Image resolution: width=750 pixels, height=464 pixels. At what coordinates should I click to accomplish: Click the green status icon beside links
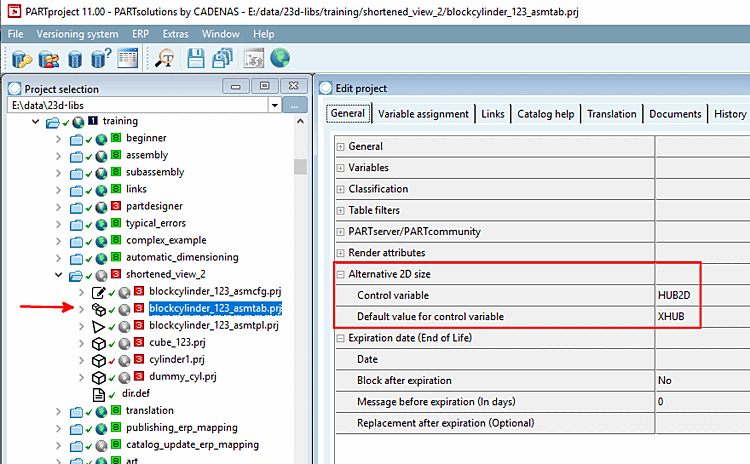[116, 188]
